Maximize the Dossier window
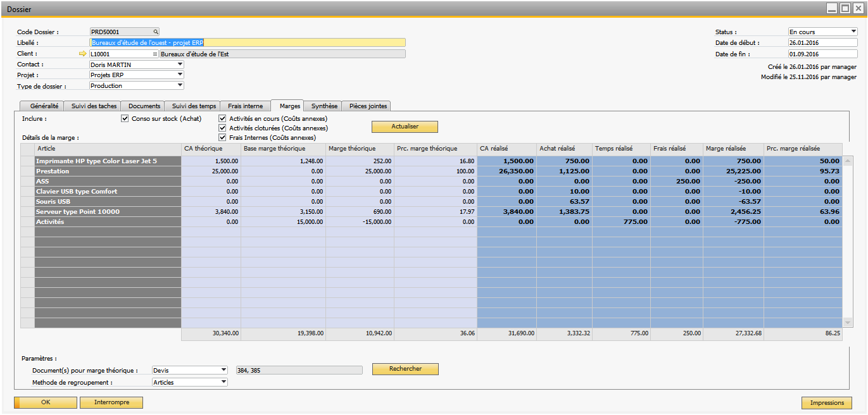Image resolution: width=868 pixels, height=415 pixels. point(845,8)
